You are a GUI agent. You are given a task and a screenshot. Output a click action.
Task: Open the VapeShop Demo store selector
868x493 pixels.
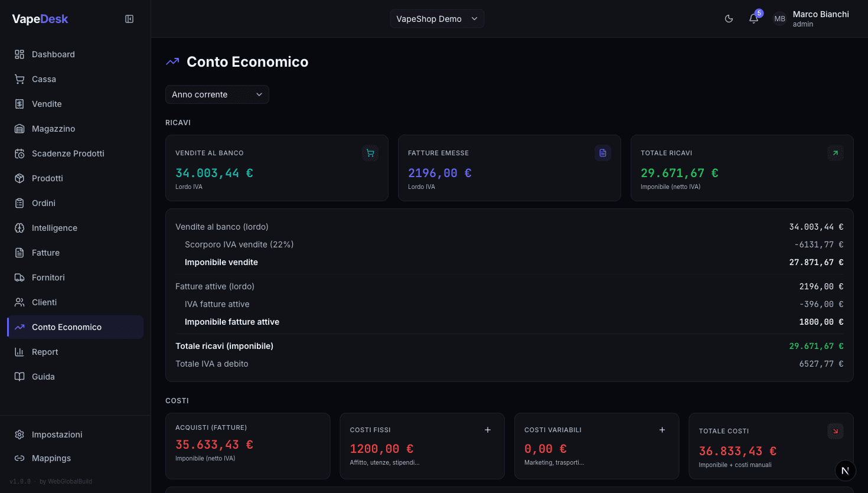point(437,18)
